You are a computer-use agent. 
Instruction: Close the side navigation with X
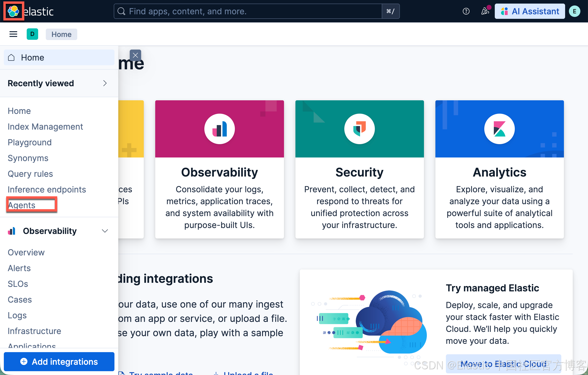click(135, 55)
